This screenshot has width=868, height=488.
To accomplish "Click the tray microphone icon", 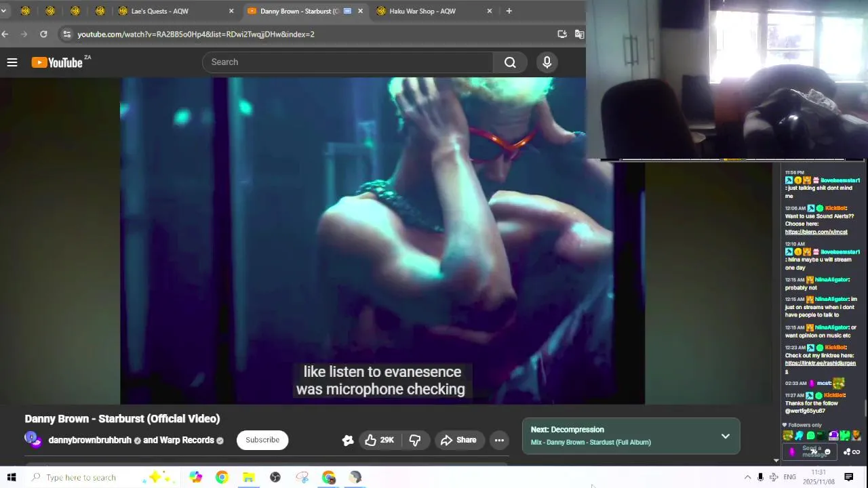I will pos(760,477).
